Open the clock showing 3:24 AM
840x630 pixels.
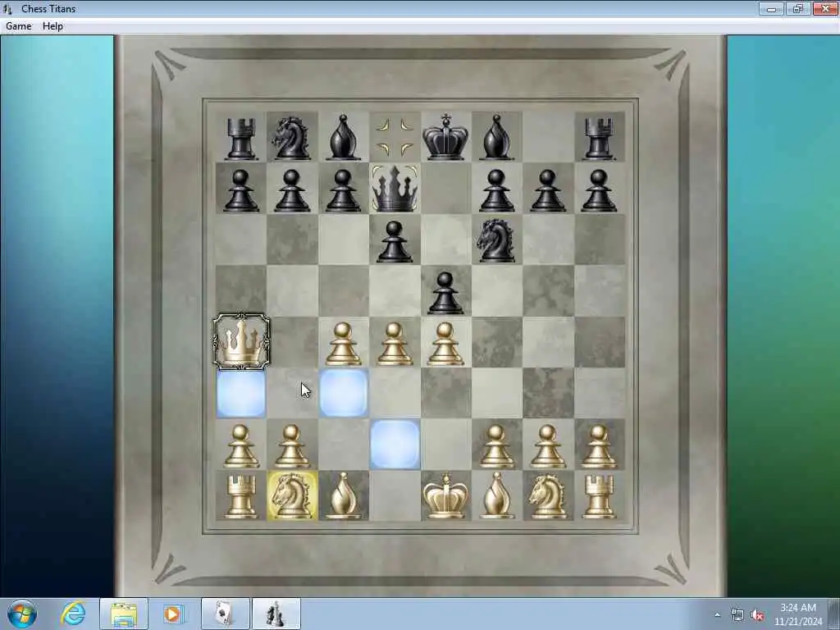tap(798, 614)
